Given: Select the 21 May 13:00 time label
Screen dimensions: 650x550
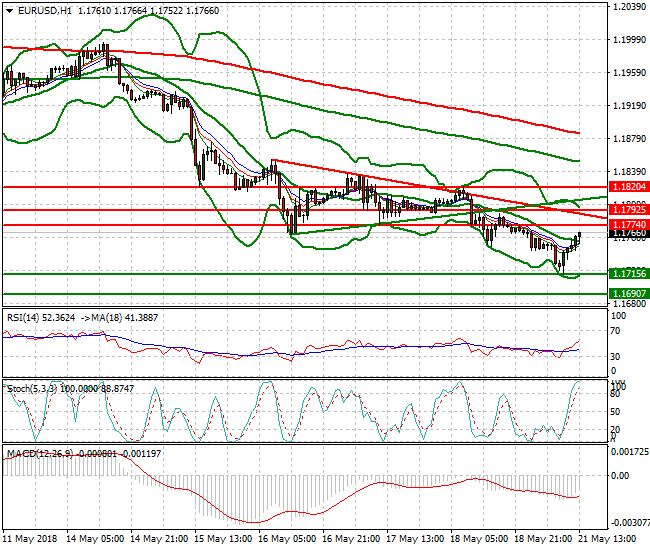Looking at the screenshot, I should coord(607,539).
